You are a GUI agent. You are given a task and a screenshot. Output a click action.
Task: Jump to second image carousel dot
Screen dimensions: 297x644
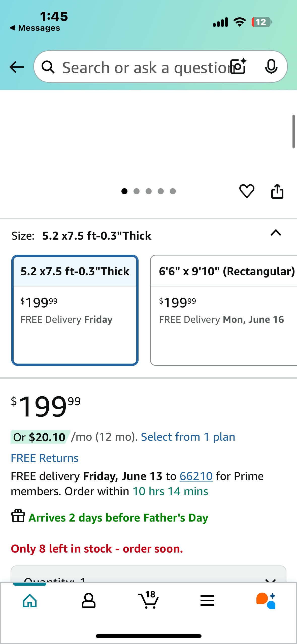(137, 191)
